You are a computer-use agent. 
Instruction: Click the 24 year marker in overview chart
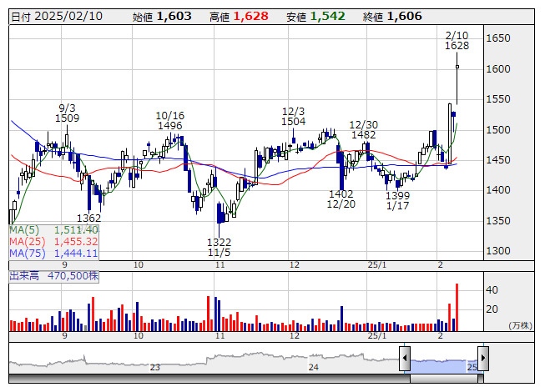coord(313,367)
